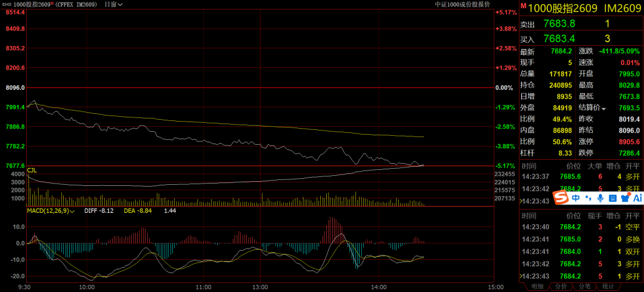Click the 卖出 ask price 7683.8
The image size is (644, 292).
[x=559, y=24]
